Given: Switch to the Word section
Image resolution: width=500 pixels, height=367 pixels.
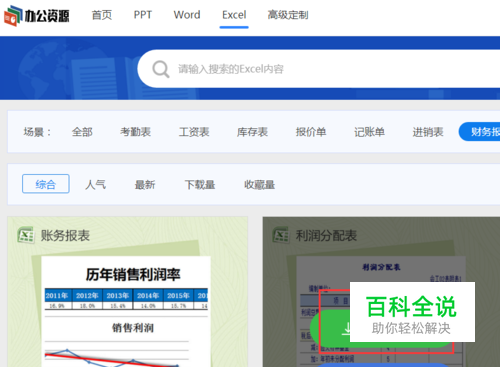Looking at the screenshot, I should (187, 15).
